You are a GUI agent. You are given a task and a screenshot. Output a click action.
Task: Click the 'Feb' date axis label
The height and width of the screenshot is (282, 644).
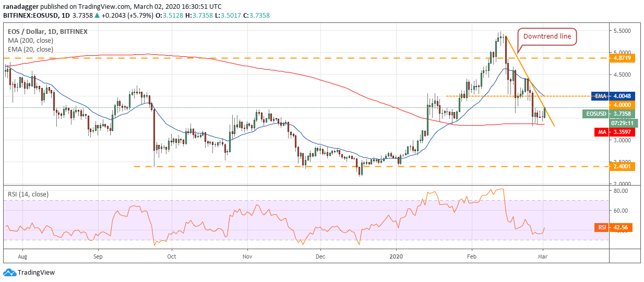pyautogui.click(x=472, y=257)
